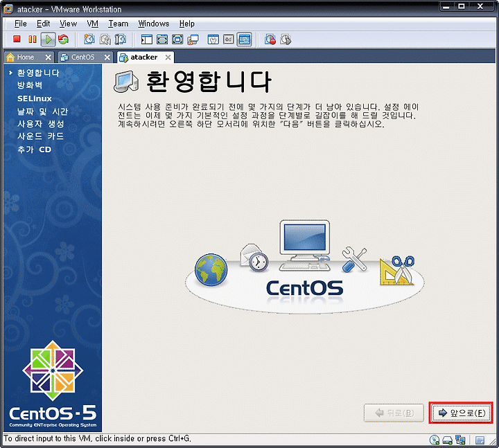The height and width of the screenshot is (448, 499).
Task: Click the rightmost message log status icon
Action: 480,440
